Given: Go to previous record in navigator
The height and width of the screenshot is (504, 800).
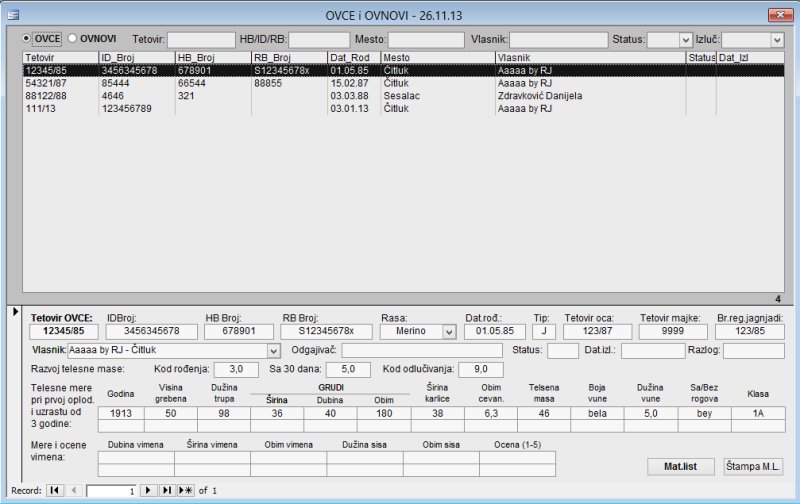Looking at the screenshot, I should pos(73,491).
